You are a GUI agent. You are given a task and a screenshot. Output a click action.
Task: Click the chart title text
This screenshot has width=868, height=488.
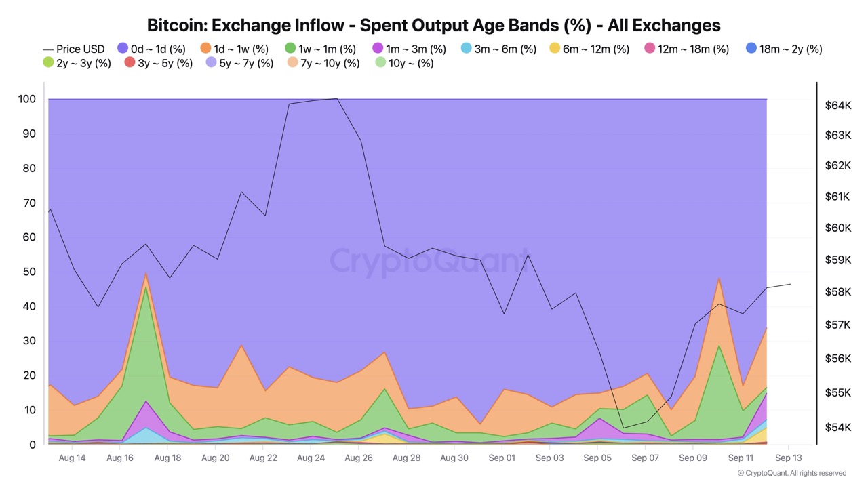click(x=433, y=25)
